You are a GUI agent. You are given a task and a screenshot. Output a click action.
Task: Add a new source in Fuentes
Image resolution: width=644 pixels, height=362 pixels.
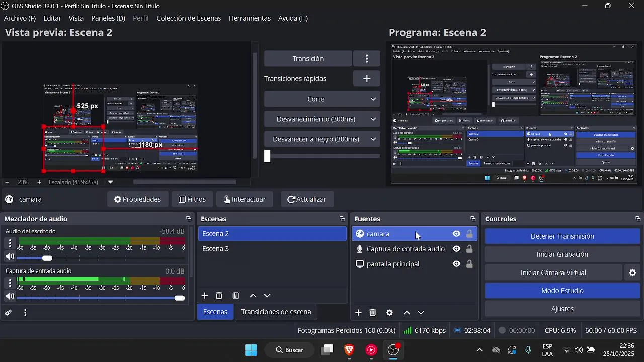click(358, 313)
